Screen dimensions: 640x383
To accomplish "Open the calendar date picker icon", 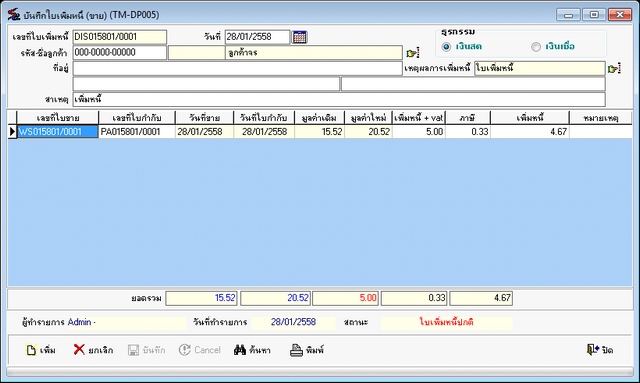I will (300, 37).
